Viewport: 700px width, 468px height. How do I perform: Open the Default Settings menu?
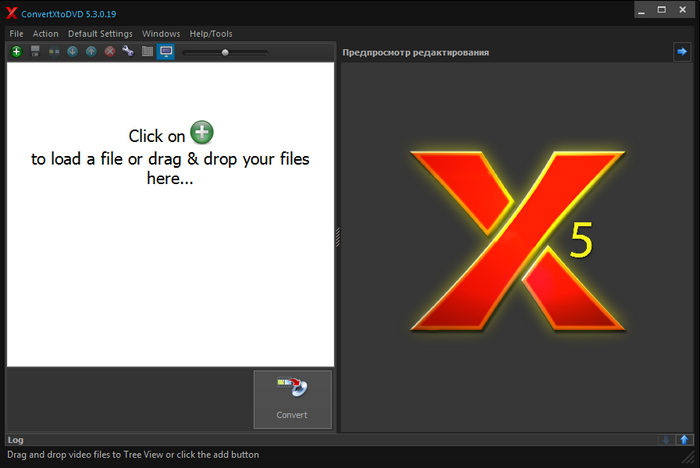(x=100, y=34)
